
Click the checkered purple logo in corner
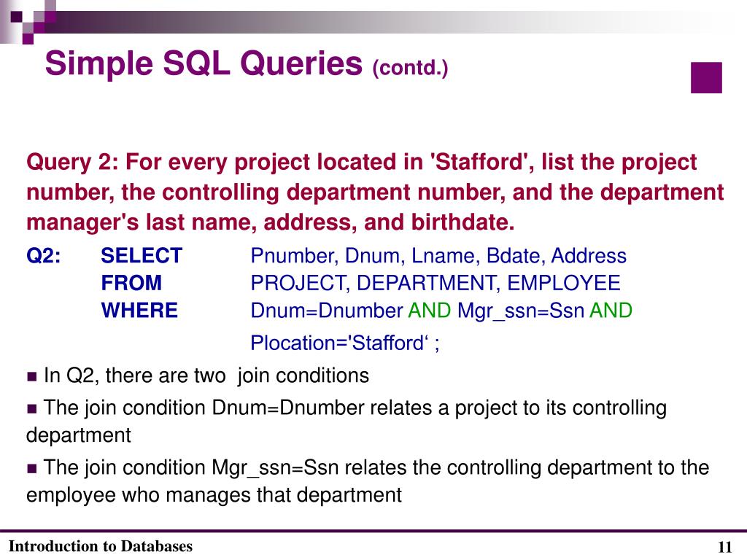point(28,21)
